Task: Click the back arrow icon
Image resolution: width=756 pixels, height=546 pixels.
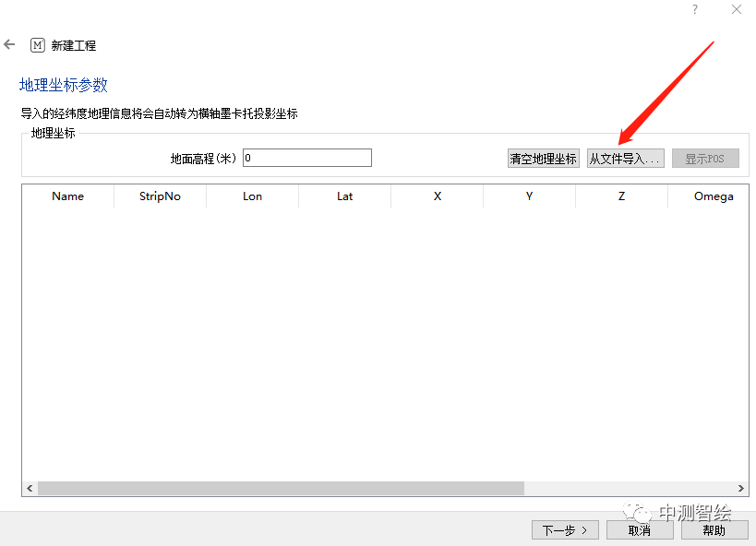Action: [10, 44]
